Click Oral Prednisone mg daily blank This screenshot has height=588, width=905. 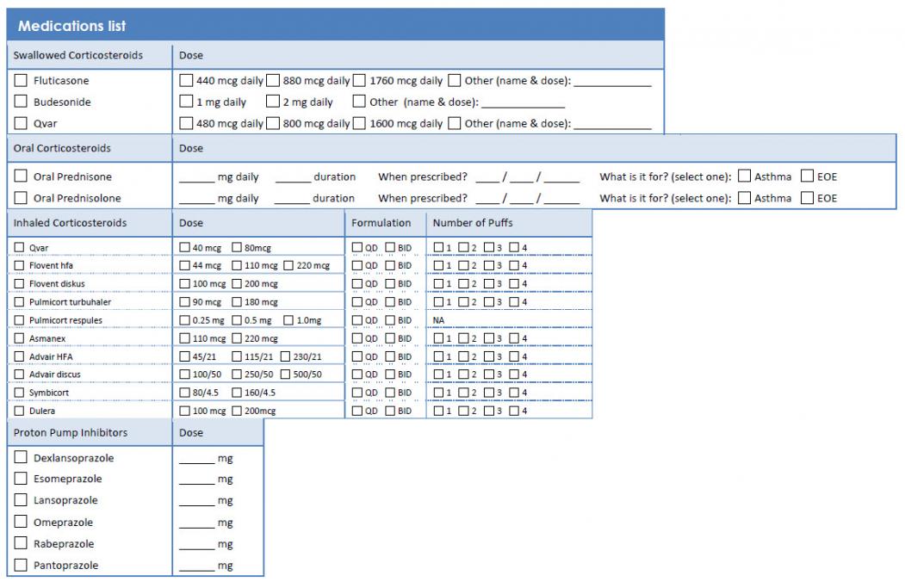tap(197, 179)
